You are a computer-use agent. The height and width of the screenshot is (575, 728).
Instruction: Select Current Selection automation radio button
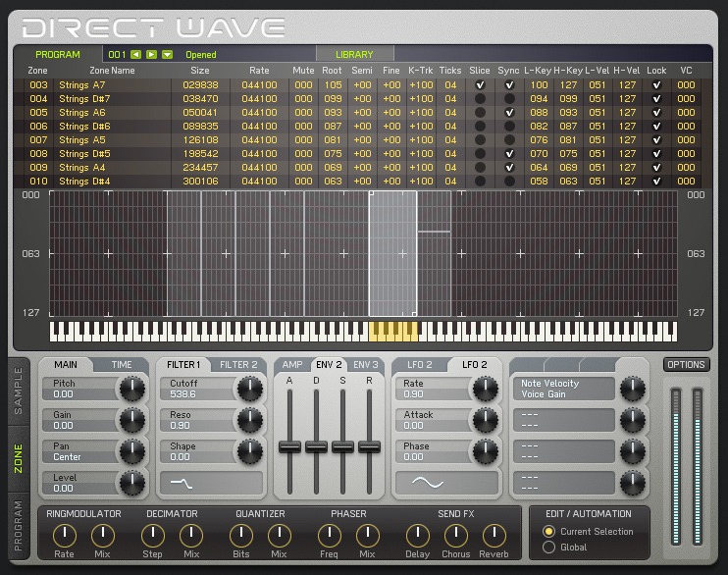point(548,532)
